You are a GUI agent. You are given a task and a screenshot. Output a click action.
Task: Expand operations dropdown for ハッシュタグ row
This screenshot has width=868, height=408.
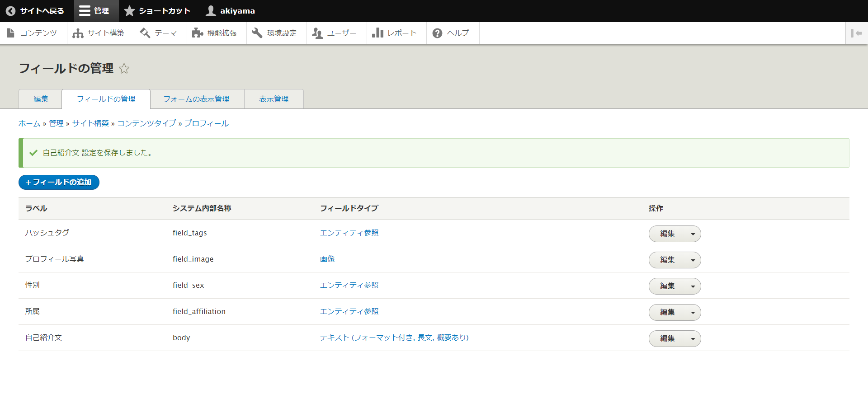[x=693, y=234]
